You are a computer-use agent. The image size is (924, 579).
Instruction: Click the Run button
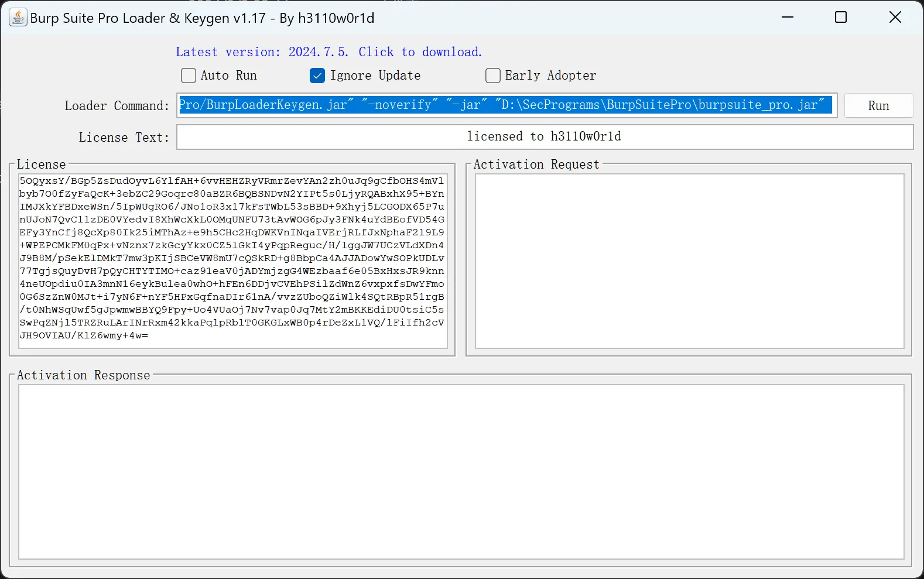point(878,105)
